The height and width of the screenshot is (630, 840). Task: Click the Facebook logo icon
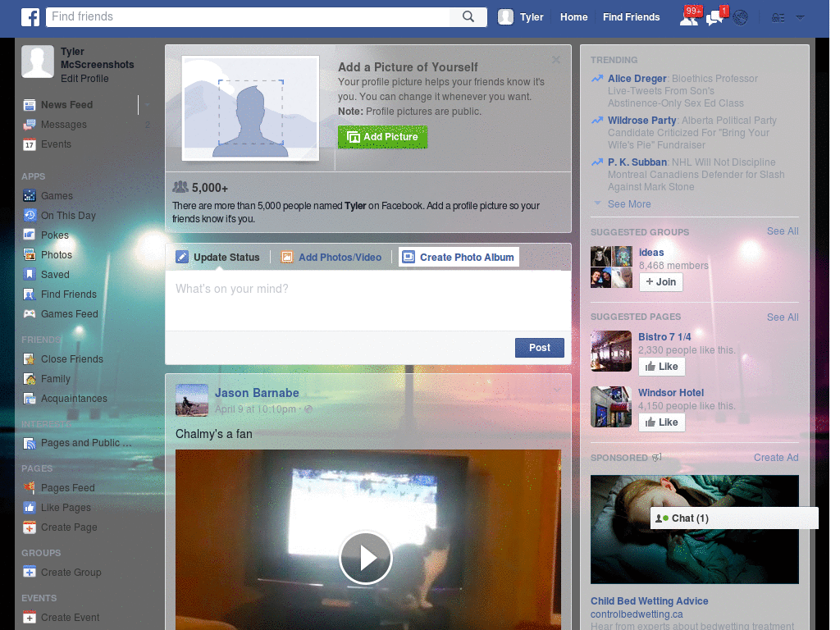coord(30,17)
